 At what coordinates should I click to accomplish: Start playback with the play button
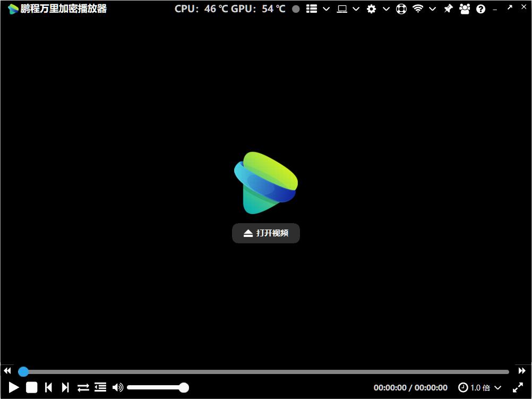click(14, 387)
